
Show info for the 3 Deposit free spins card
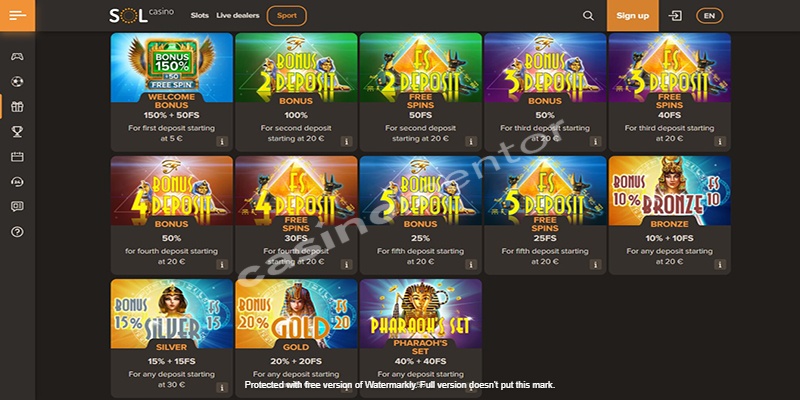pos(720,141)
